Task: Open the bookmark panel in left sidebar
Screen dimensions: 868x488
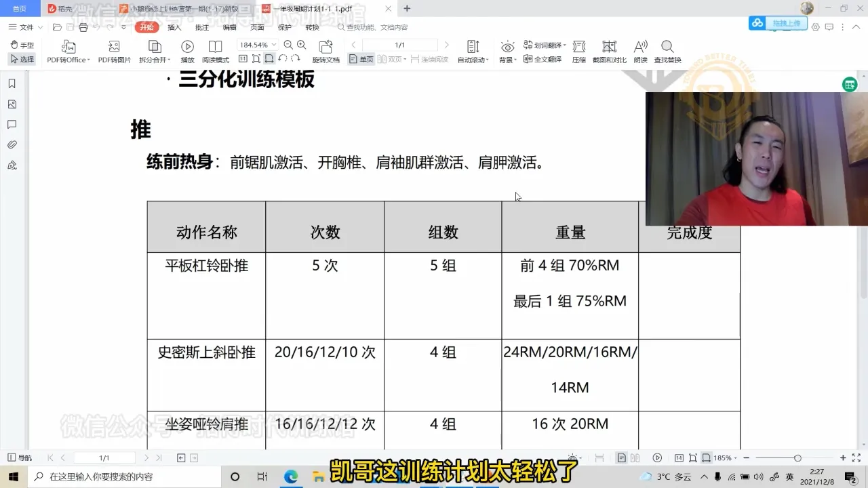Action: [x=12, y=84]
